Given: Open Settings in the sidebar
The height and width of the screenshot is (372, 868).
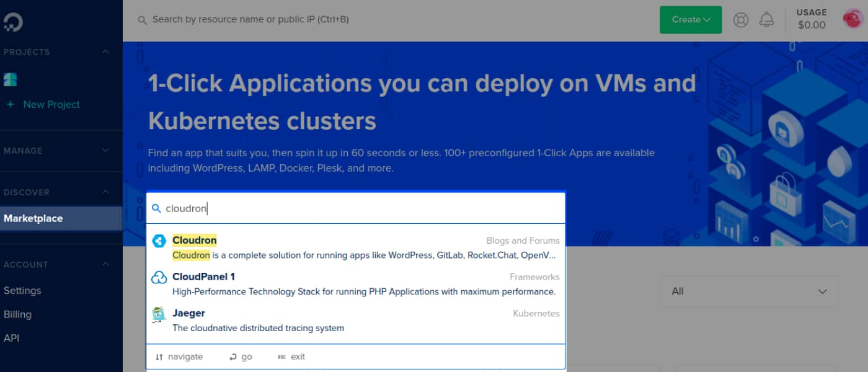Looking at the screenshot, I should click(x=22, y=290).
